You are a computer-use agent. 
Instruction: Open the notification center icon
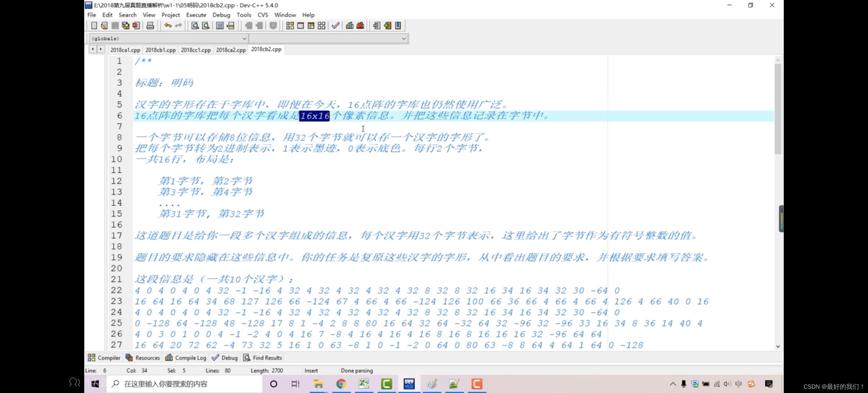tap(769, 384)
